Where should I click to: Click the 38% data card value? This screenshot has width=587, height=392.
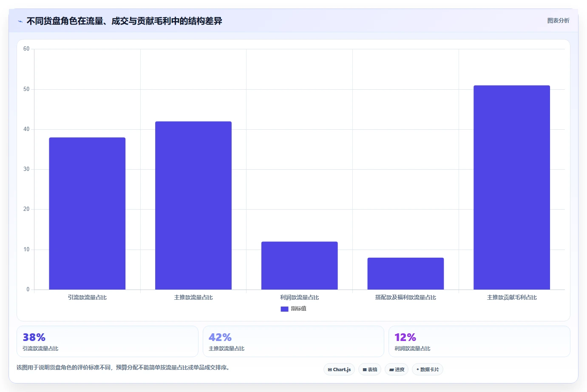click(34, 337)
